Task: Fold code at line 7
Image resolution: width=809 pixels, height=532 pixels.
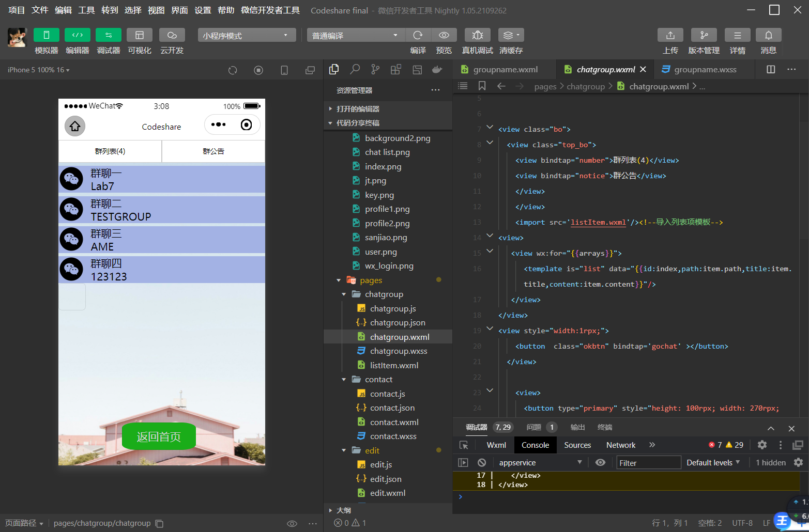Action: [490, 128]
